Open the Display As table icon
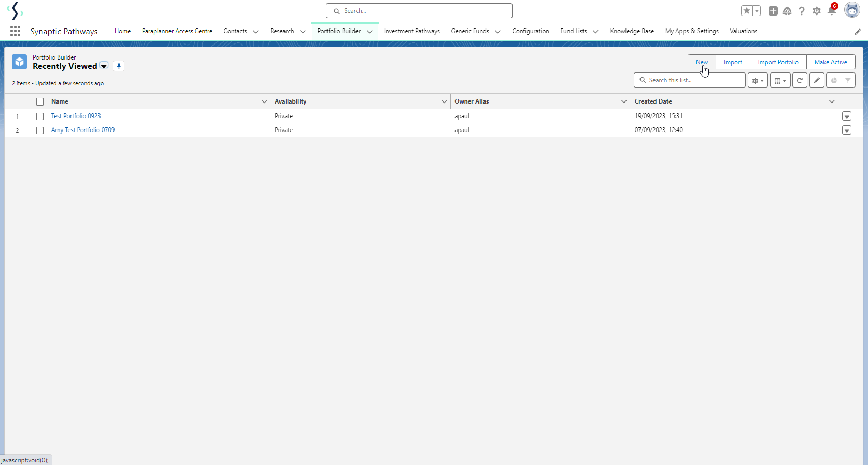 (780, 80)
